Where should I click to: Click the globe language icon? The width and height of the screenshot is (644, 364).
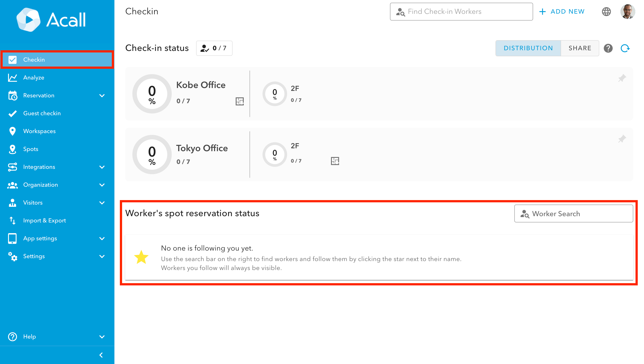[606, 11]
